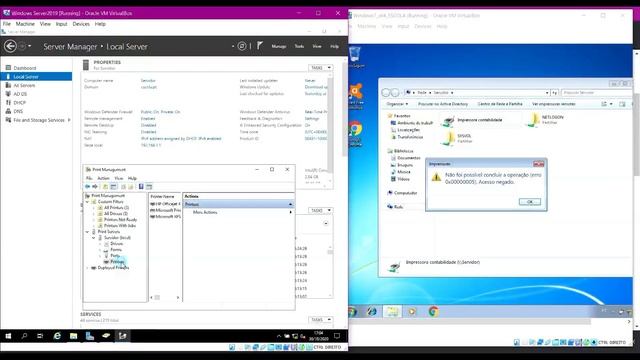640x360 pixels.
Task: Click the Print Management forward arrow
Action: tap(95, 187)
